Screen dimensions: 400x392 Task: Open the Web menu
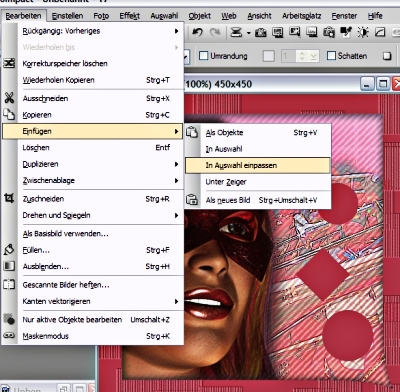click(229, 16)
